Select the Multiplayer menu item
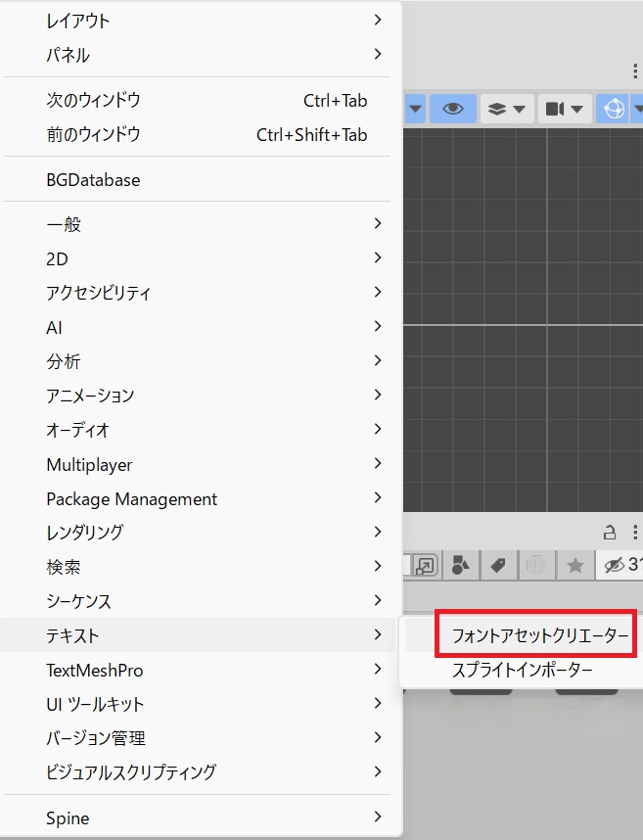This screenshot has height=840, width=643. tap(198, 464)
